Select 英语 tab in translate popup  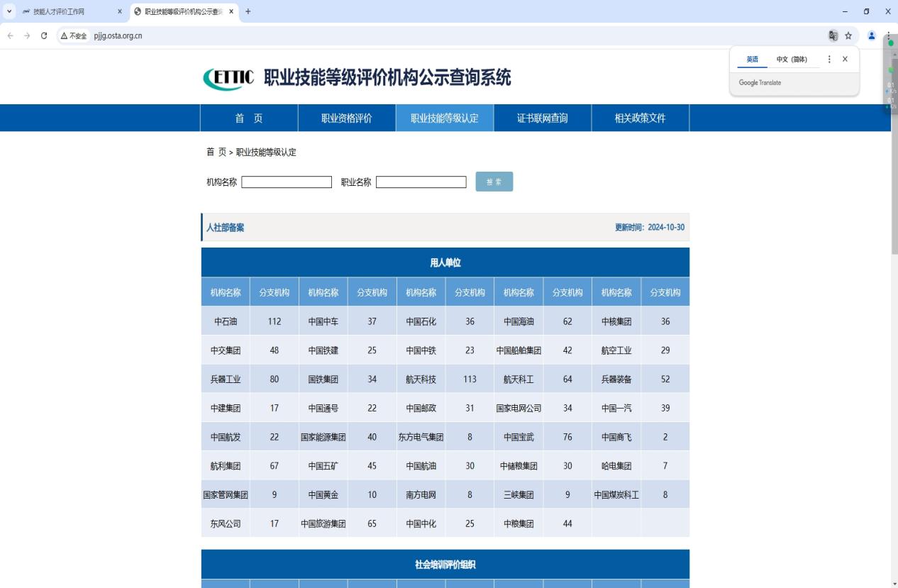point(752,60)
